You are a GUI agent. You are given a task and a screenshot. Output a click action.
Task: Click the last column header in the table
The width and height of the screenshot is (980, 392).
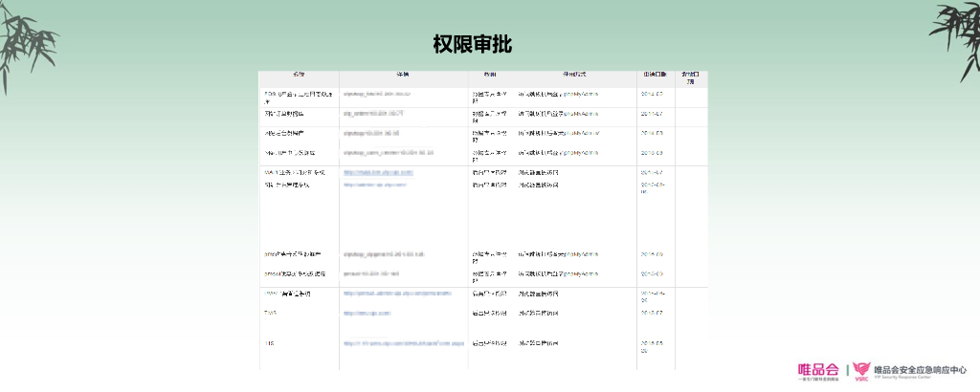pyautogui.click(x=690, y=76)
